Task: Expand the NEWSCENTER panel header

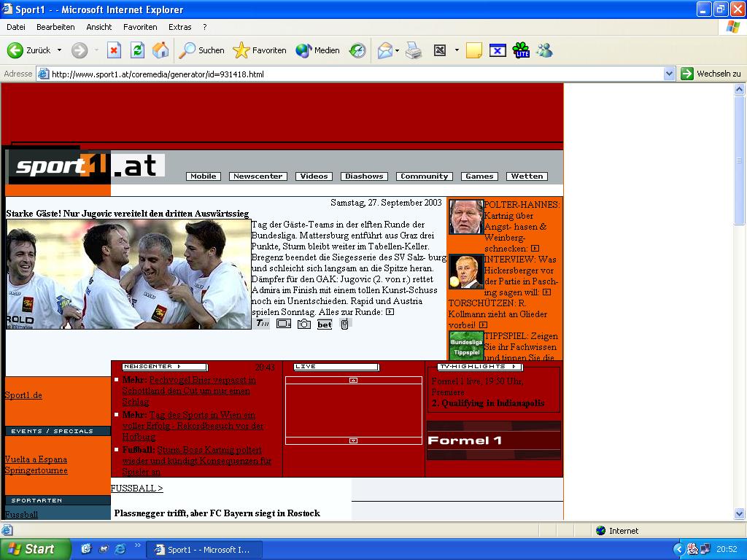Action: [x=165, y=367]
